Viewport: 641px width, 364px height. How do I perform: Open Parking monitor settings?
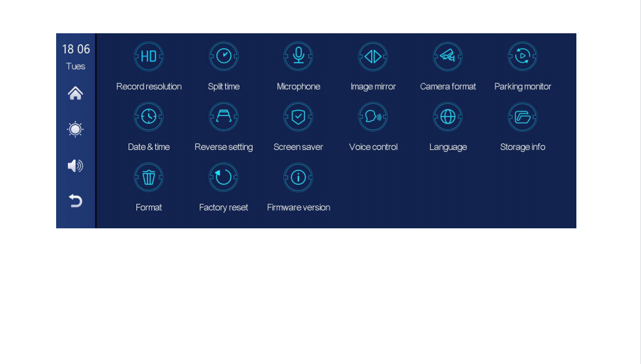(522, 57)
